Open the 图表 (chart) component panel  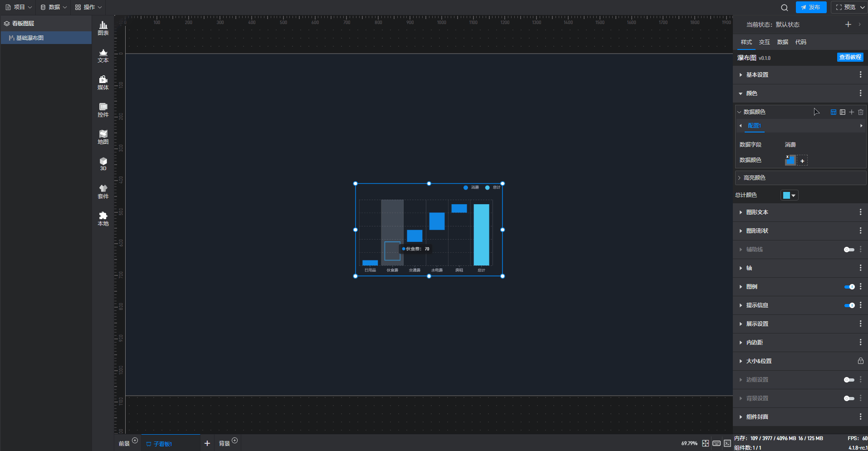click(x=103, y=28)
